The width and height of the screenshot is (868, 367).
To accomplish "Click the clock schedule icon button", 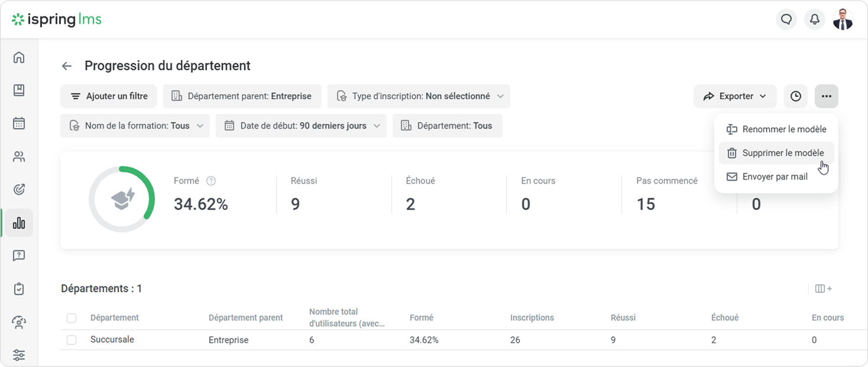I will 795,96.
